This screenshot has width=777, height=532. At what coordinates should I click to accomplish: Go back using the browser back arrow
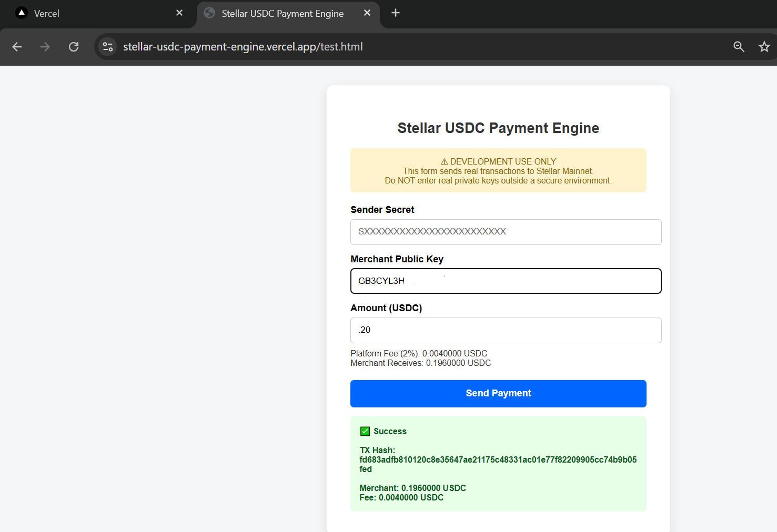[17, 47]
